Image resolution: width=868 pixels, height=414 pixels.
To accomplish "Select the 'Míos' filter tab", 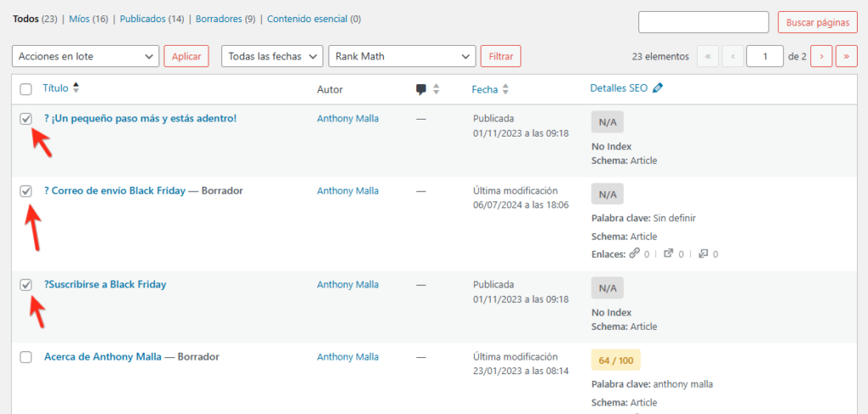I will coord(80,19).
